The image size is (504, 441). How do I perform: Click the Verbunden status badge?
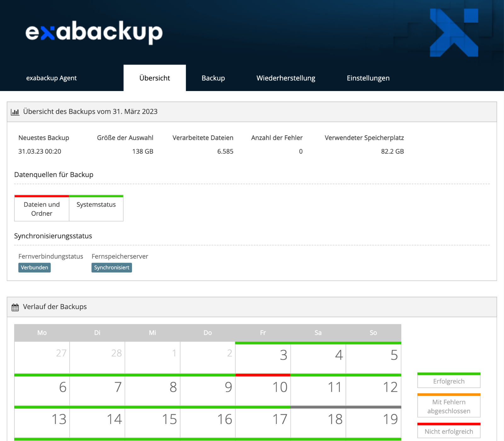pyautogui.click(x=34, y=267)
